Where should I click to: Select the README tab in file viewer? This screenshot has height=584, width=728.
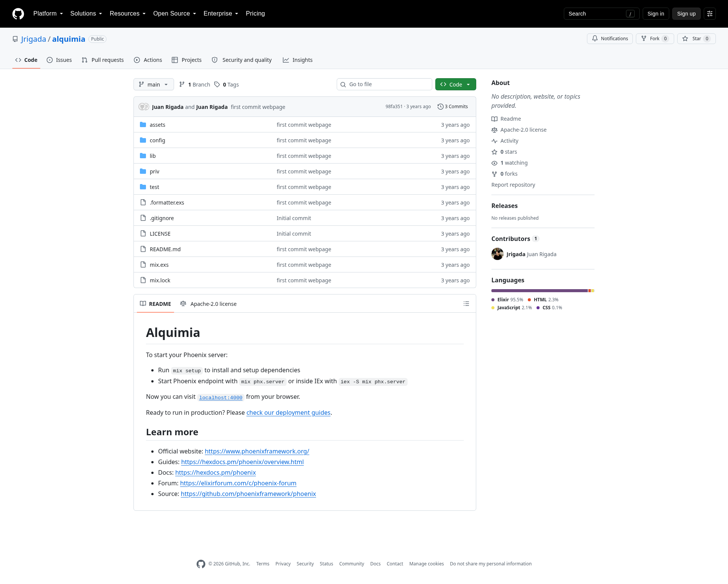pos(155,304)
